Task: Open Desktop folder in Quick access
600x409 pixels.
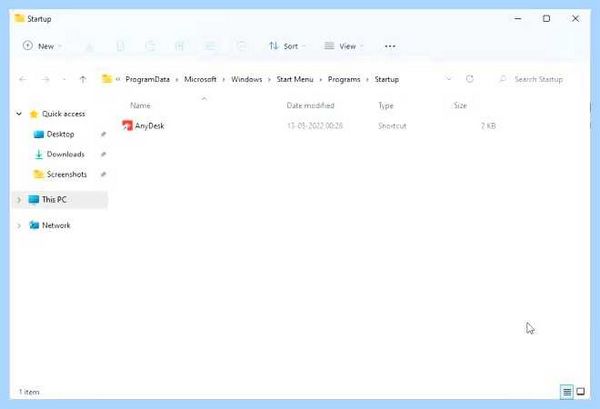Action: [60, 134]
